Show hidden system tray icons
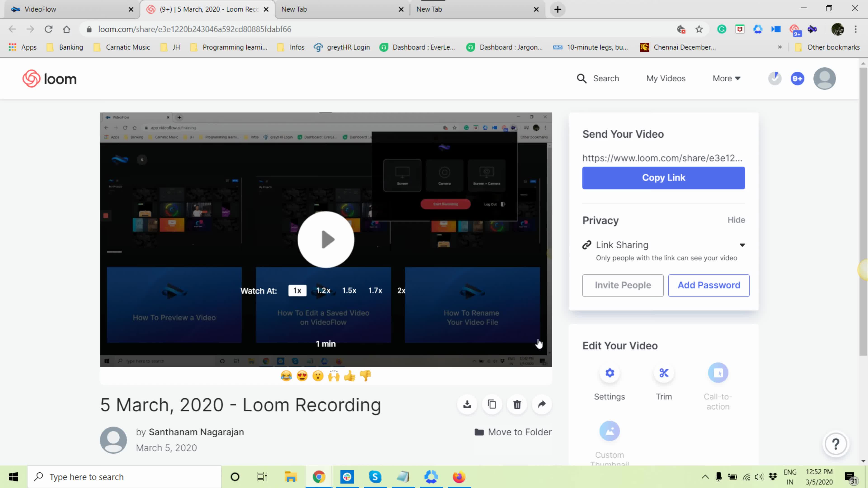The height and width of the screenshot is (488, 868). (x=705, y=477)
